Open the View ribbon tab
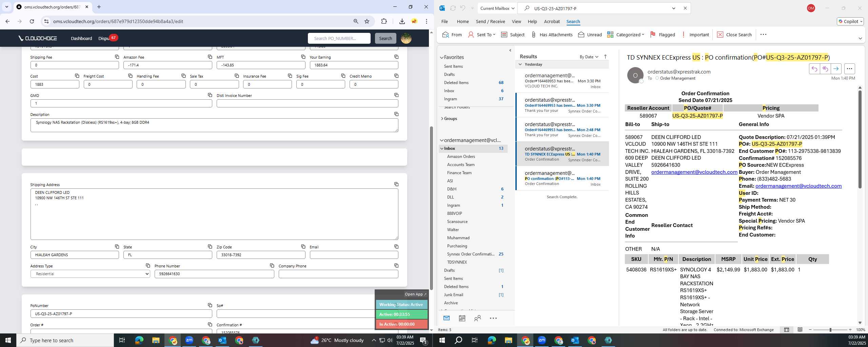The width and height of the screenshot is (868, 347). (x=516, y=21)
